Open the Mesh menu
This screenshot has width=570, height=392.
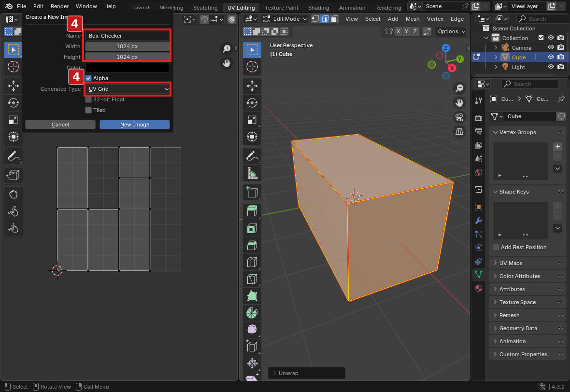pos(412,19)
